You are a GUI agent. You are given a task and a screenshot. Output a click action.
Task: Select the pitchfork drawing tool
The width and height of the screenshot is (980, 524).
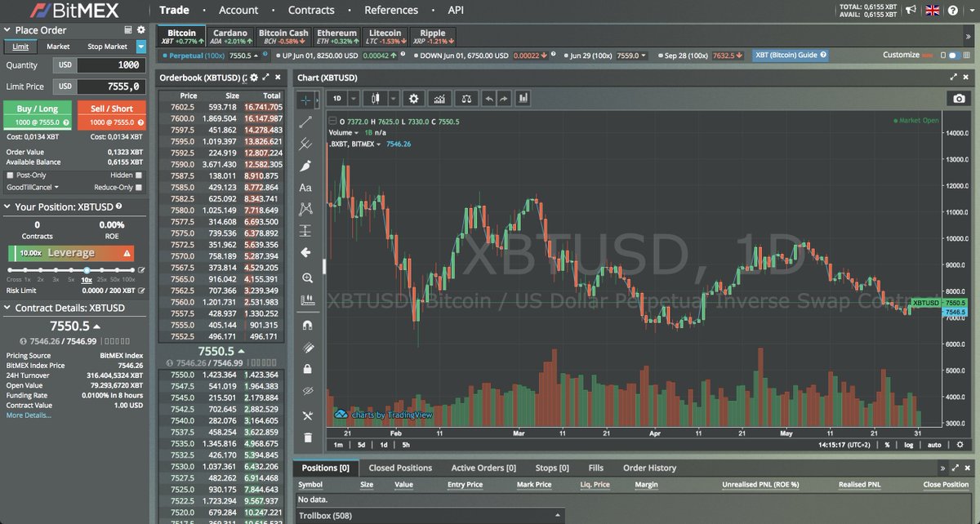307,144
